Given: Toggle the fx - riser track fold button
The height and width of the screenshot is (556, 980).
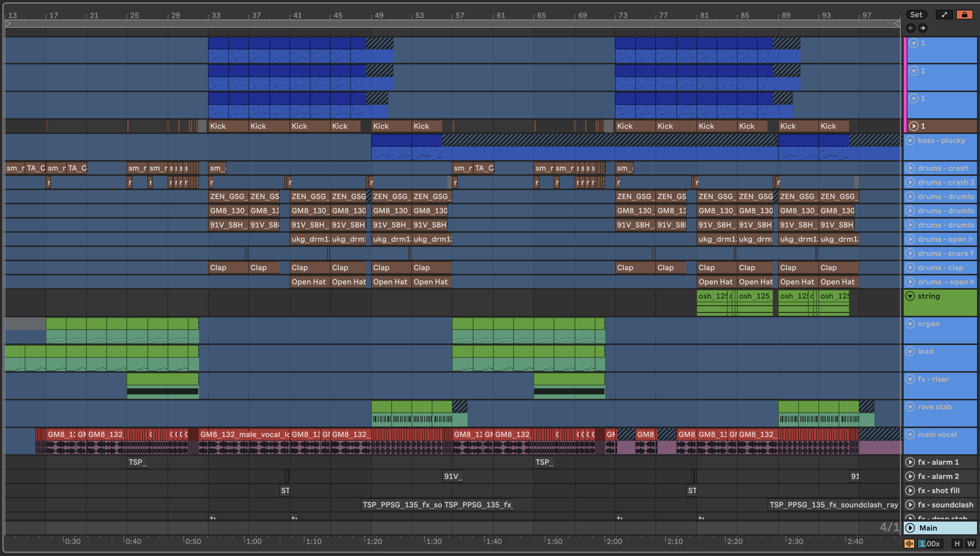Looking at the screenshot, I should [910, 379].
